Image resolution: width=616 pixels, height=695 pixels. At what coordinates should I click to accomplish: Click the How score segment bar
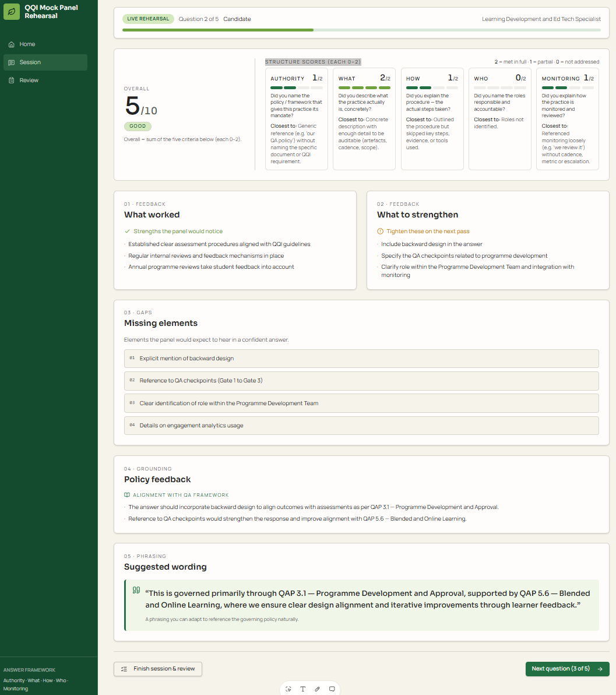click(x=432, y=88)
